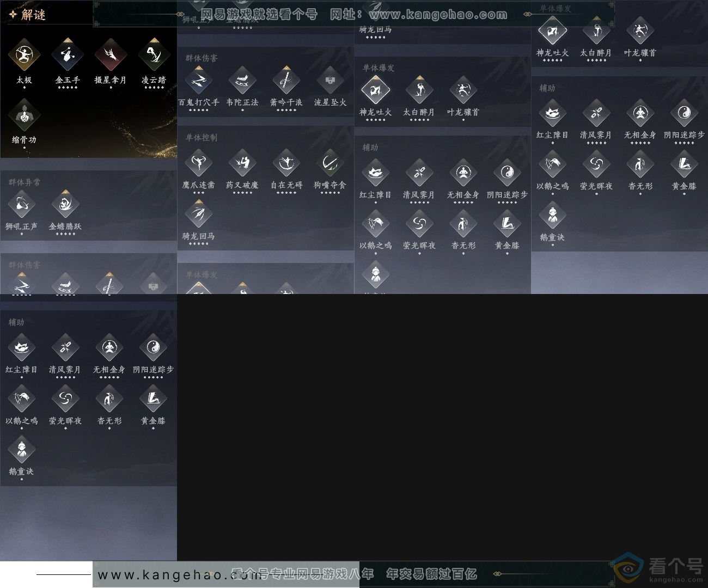Select the 鹰爪连凿 skill icon
Viewport: 708px width, 588px height.
pyautogui.click(x=199, y=163)
